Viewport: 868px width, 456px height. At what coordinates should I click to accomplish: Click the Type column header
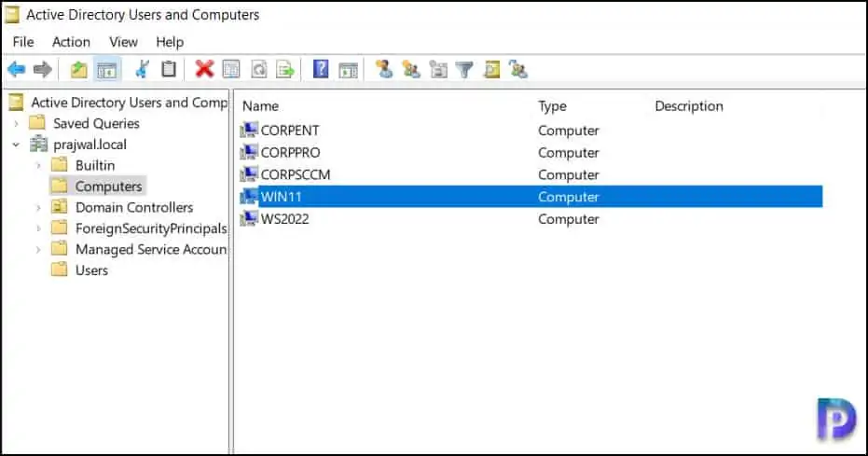pyautogui.click(x=552, y=106)
